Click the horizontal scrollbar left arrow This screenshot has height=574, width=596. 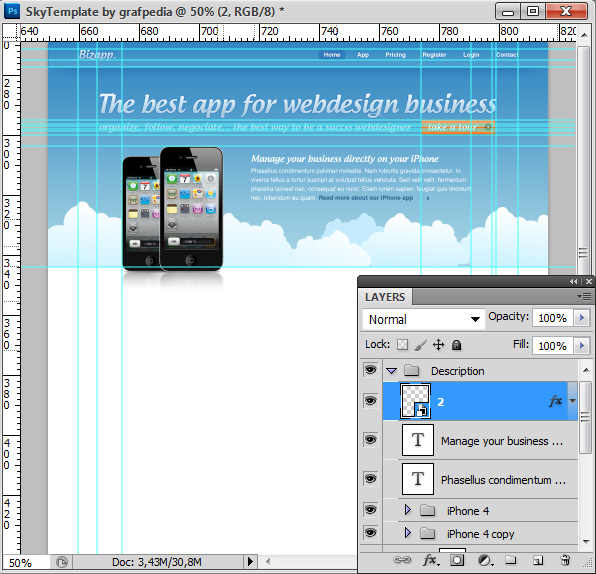click(268, 561)
